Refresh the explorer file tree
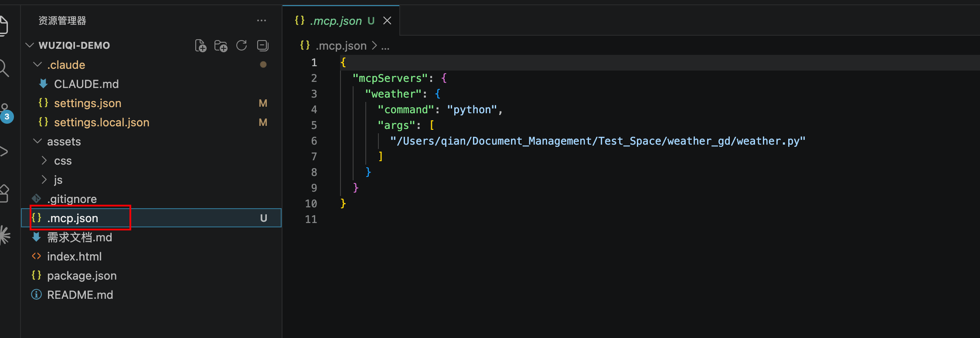This screenshot has width=980, height=338. pos(242,45)
